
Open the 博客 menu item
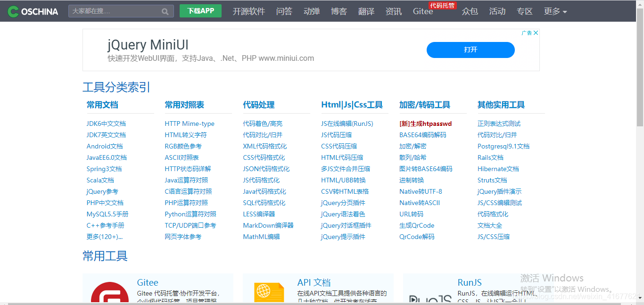[x=339, y=11]
